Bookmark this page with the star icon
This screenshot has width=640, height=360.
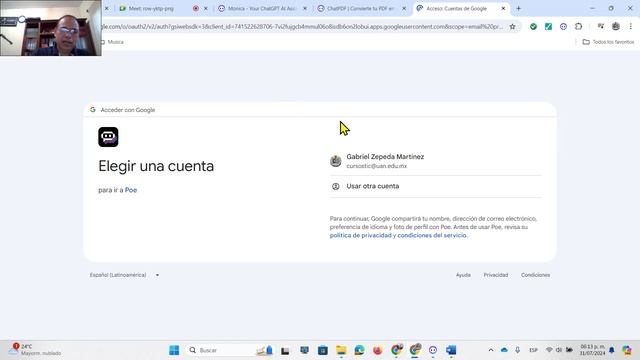point(512,27)
